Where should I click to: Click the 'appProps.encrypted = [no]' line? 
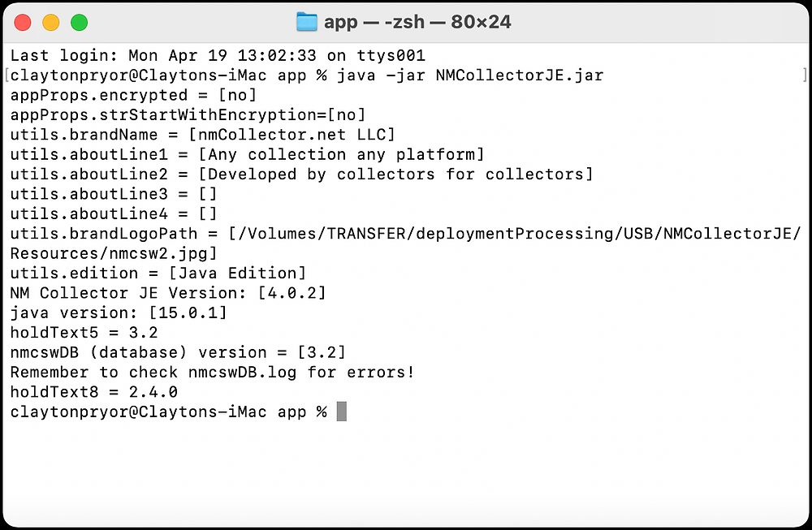click(134, 95)
